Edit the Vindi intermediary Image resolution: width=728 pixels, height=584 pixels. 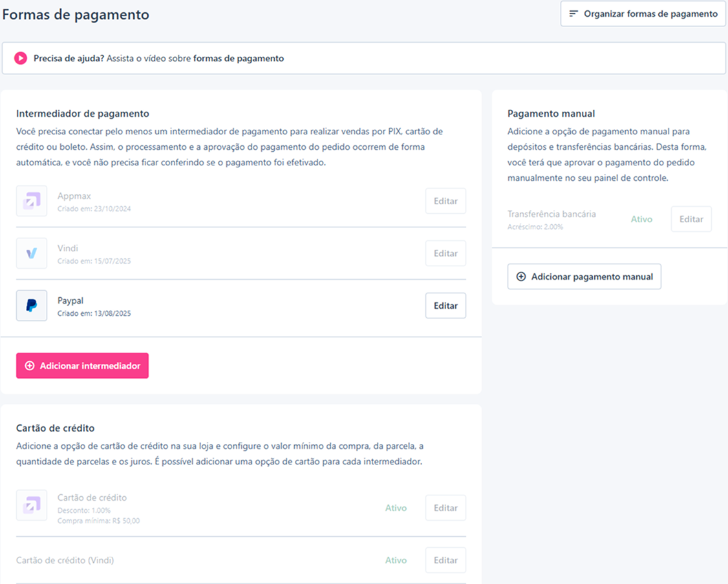(445, 253)
